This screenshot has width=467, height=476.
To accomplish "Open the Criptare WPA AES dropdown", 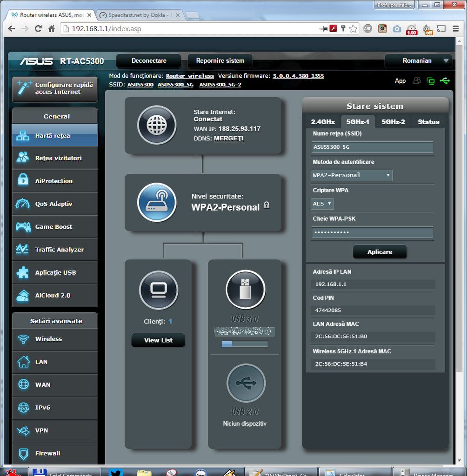I will point(322,204).
